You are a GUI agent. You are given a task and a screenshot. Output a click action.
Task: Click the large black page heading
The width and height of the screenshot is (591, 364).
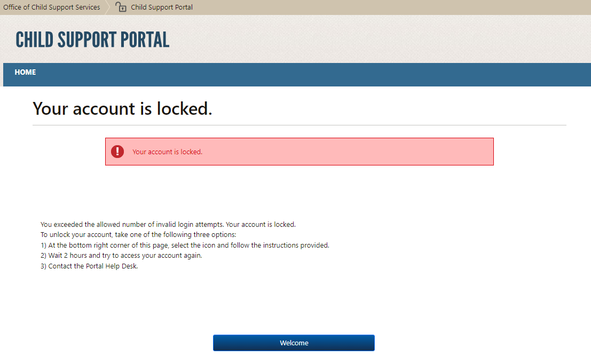(122, 108)
